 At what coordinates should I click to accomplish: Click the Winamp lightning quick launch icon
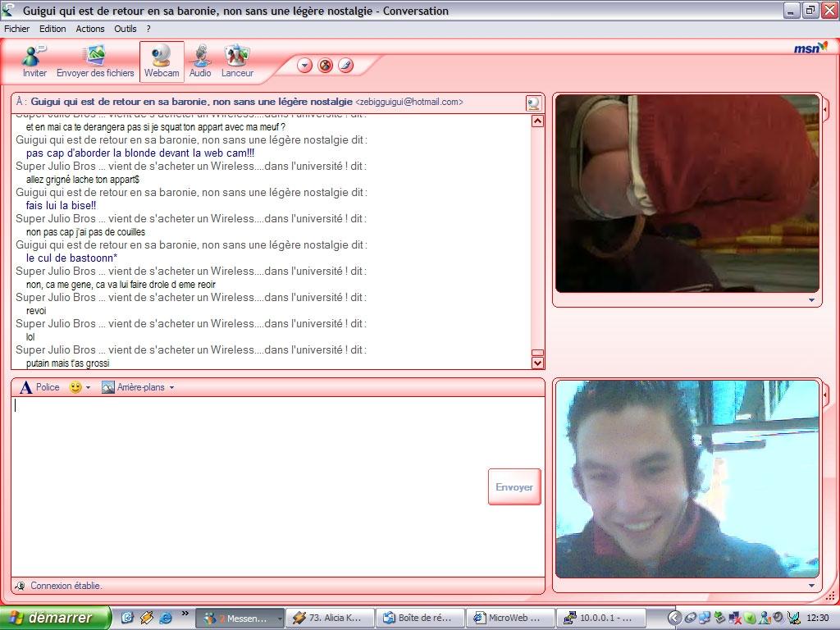(146, 618)
